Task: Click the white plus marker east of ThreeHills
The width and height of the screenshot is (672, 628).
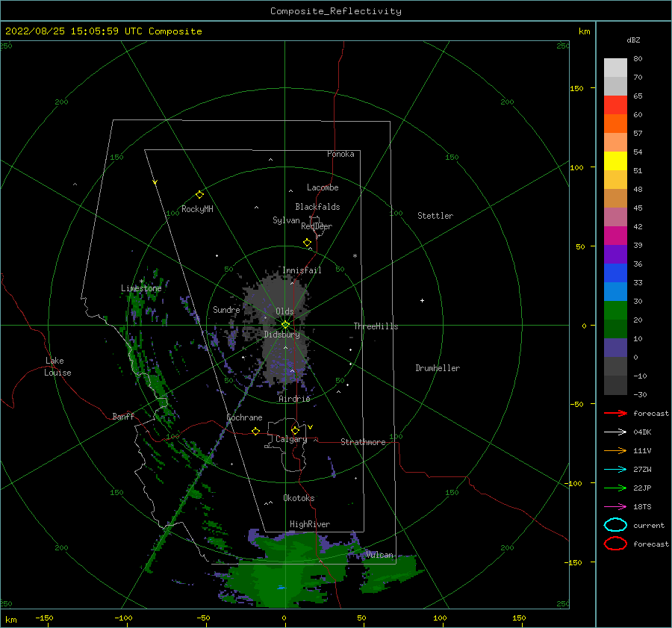Action: click(422, 300)
